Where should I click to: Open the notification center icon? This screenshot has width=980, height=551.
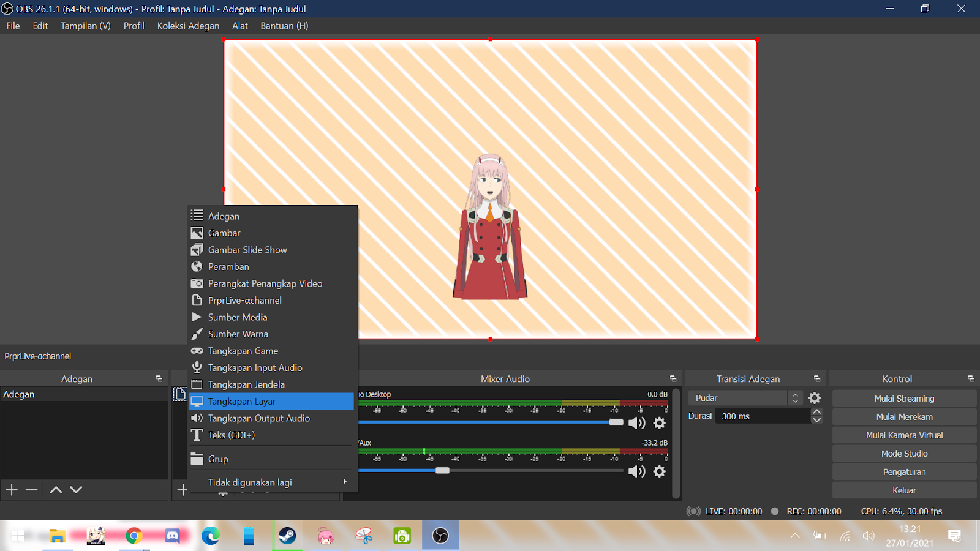click(x=954, y=536)
